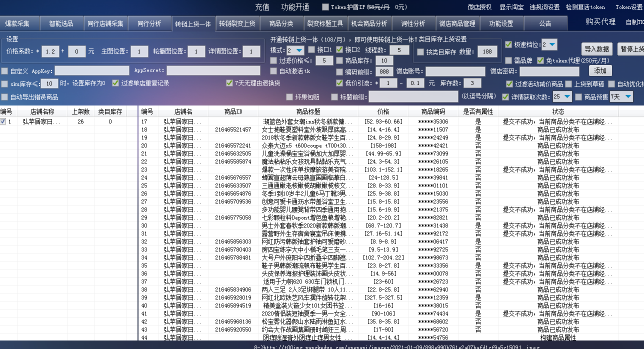644x349 pixels.
Task: Click the 微店授权 link
Action: tap(479, 7)
